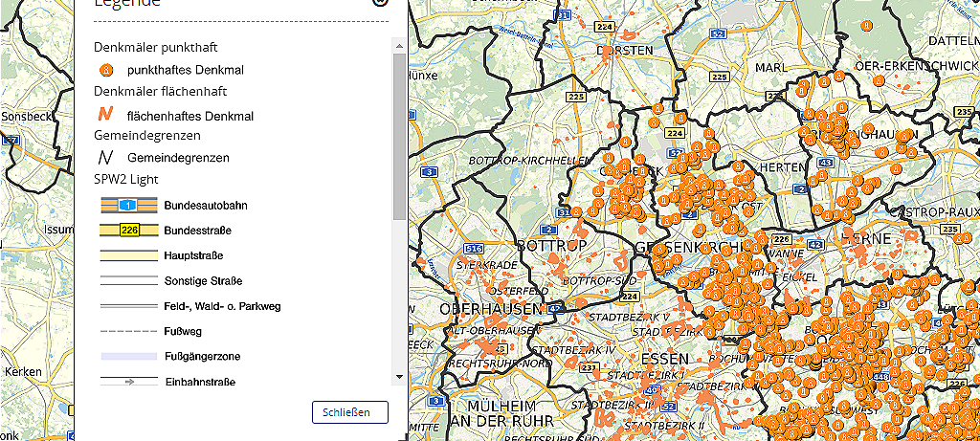Click the Bundesautobahn legend swatch
The height and width of the screenshot is (441, 980).
tap(129, 206)
